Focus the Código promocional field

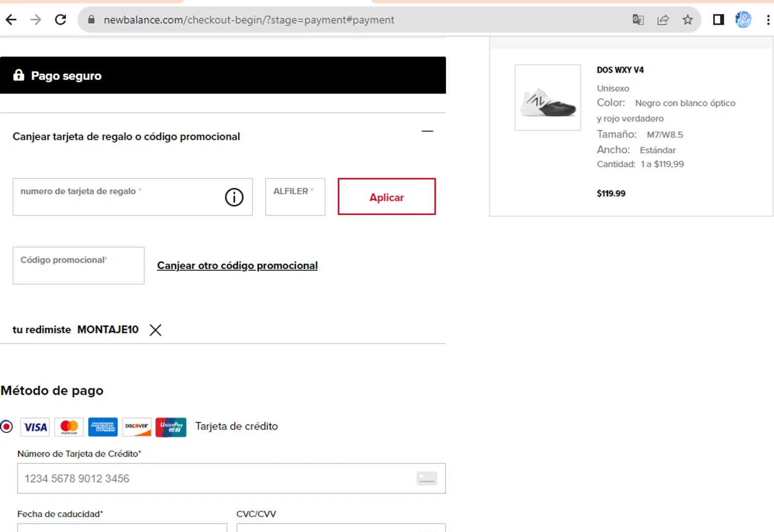pos(78,265)
